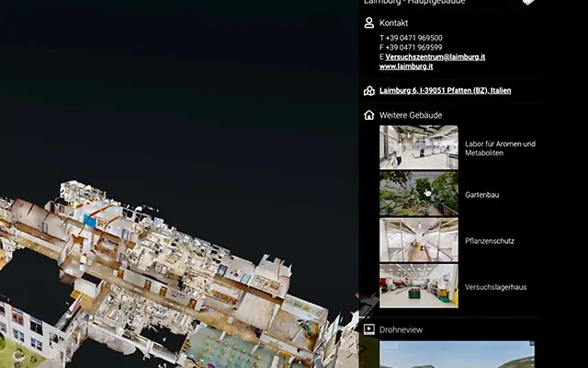The image size is (588, 368).
Task: Select the Versuchslagerhaus warehouse thumbnail
Action: (x=419, y=286)
